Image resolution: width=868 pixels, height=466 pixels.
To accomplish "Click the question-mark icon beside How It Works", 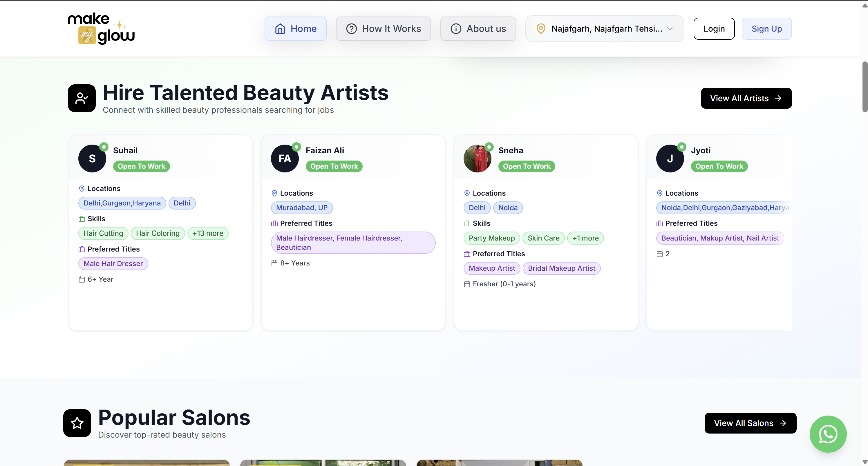I will [x=351, y=29].
